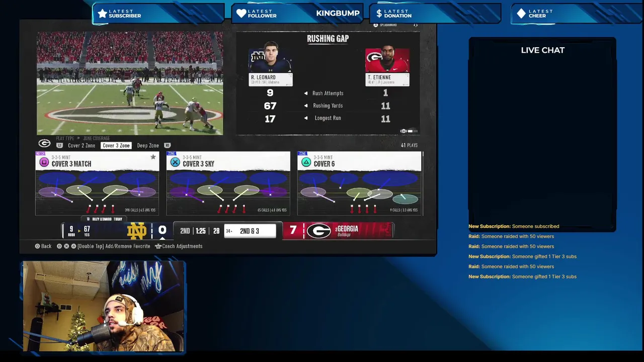Switch to the Cover 2 Zone tab
Screen dimensions: 644x362
[x=82, y=145]
